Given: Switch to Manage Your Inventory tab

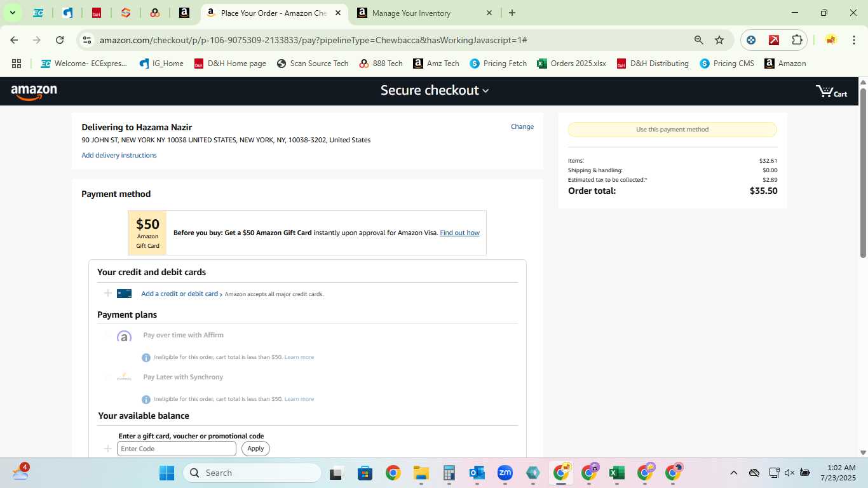Looking at the screenshot, I should [424, 13].
